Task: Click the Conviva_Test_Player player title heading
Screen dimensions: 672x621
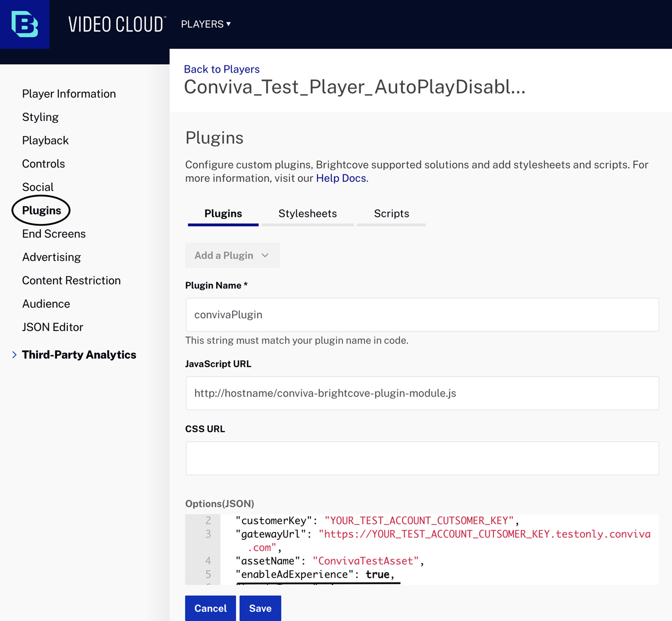Action: tap(355, 87)
